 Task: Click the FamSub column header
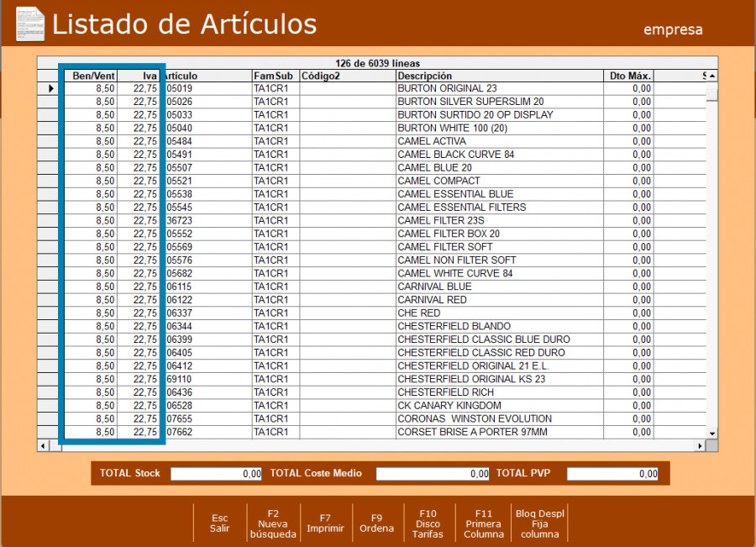(275, 76)
